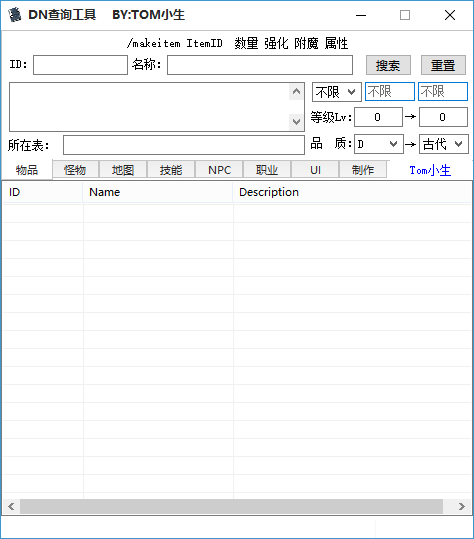Viewport: 474px width, 539px height.
Task: Expand the quality D dropdown
Action: (378, 144)
